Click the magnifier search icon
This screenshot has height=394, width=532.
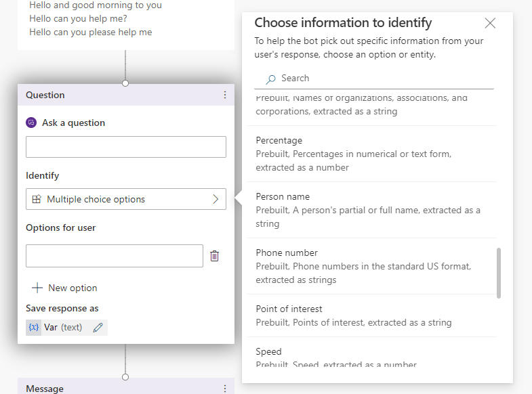click(271, 79)
